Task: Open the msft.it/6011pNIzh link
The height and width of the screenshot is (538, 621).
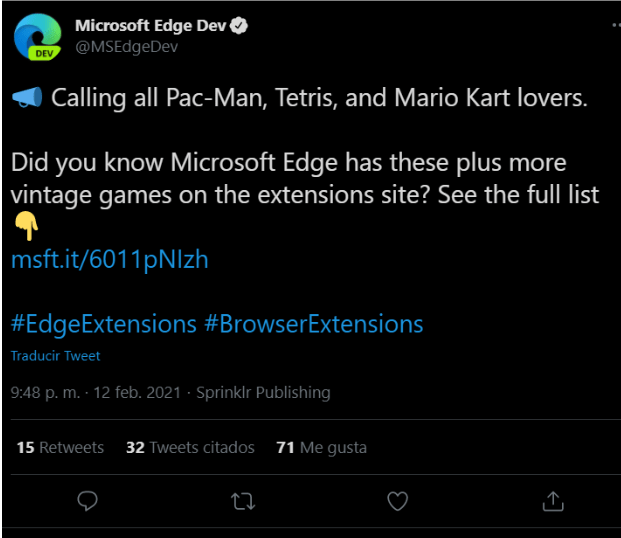Action: point(110,260)
